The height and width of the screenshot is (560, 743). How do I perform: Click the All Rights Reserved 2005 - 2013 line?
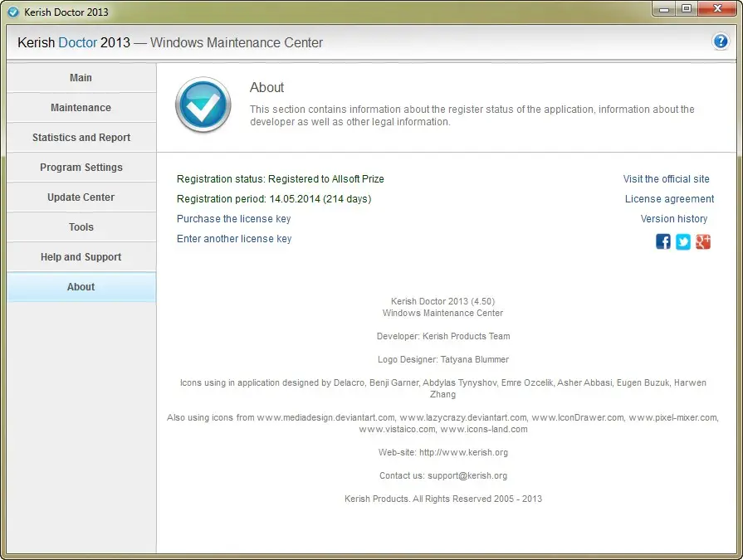[443, 499]
